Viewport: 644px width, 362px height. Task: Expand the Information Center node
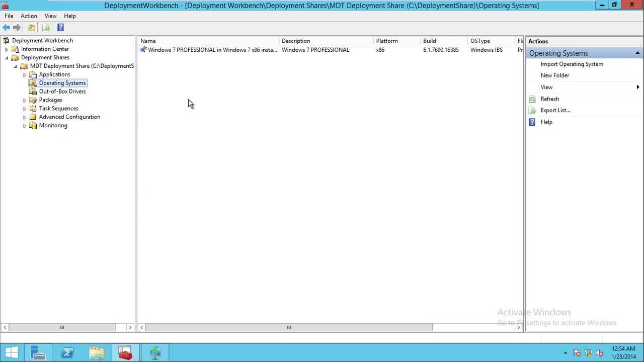click(x=7, y=49)
